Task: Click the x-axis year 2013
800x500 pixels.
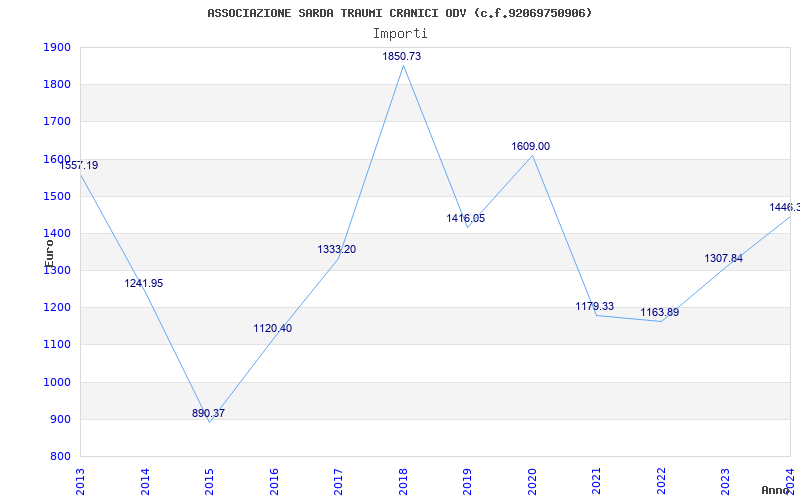Action: (80, 482)
